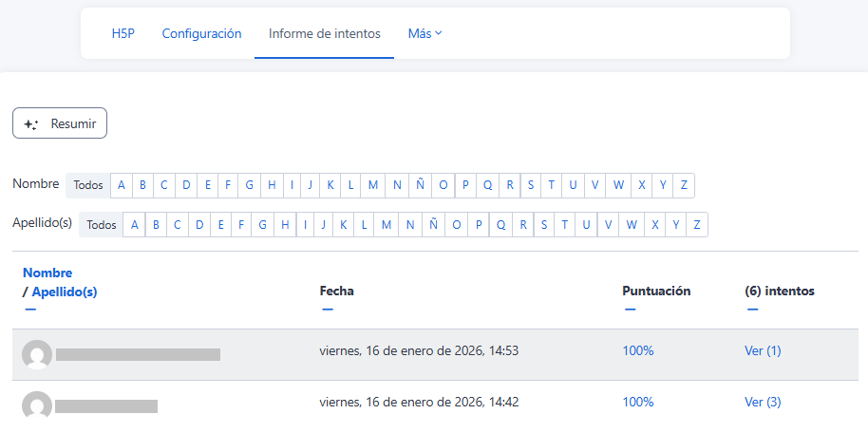
Task: Click second user's avatar icon
Action: 37,405
